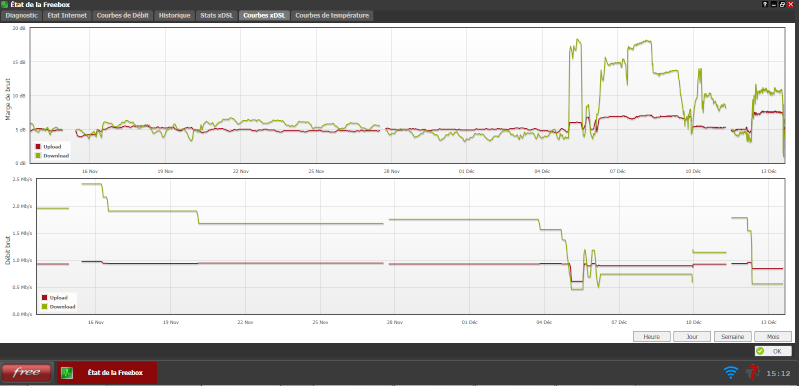Confirm with the OK button
The height and width of the screenshot is (386, 800).
click(773, 351)
